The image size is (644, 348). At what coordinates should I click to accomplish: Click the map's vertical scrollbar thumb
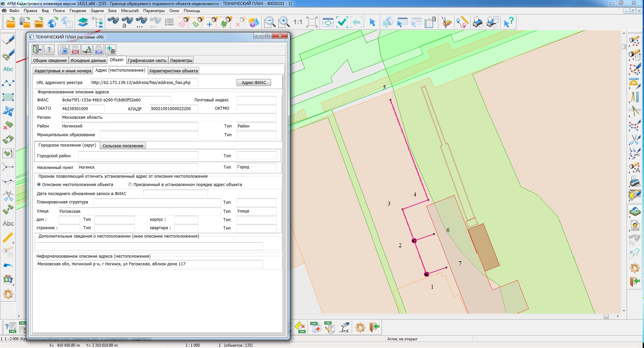(x=624, y=47)
